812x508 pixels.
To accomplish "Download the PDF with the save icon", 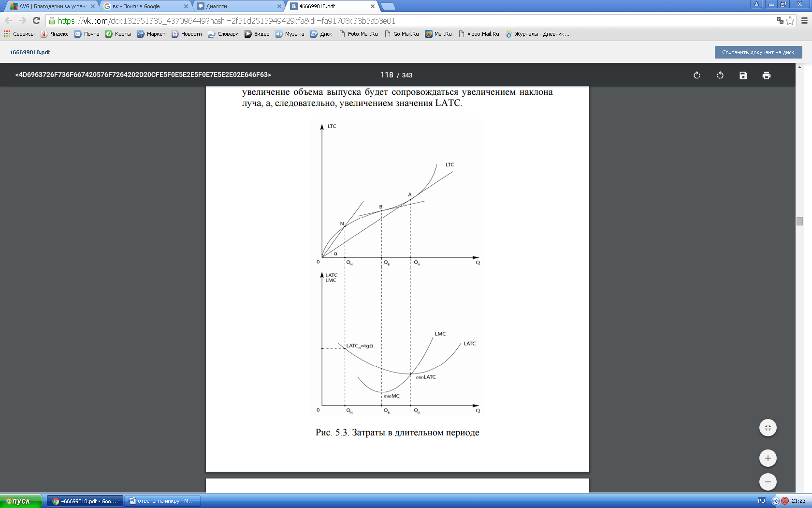I will click(743, 75).
